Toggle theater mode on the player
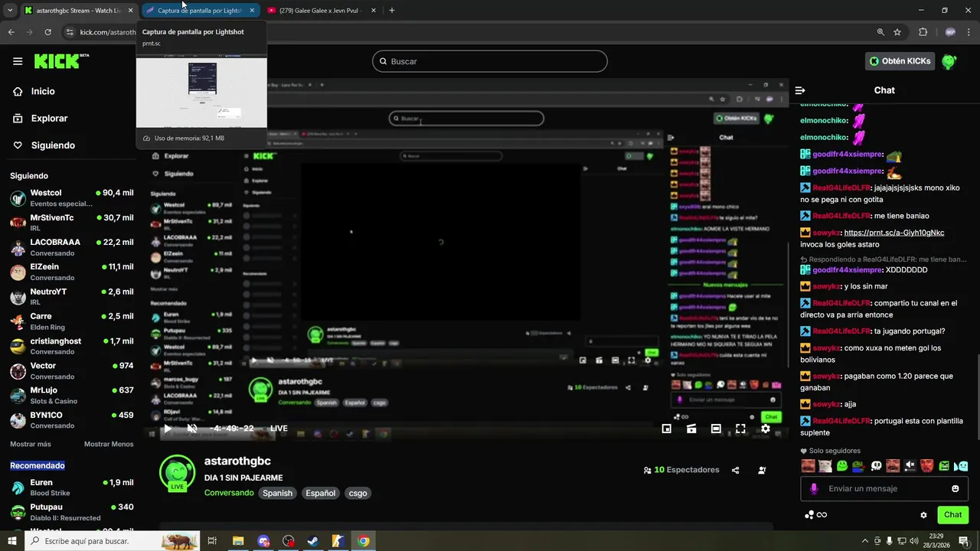The height and width of the screenshot is (551, 980). click(716, 429)
